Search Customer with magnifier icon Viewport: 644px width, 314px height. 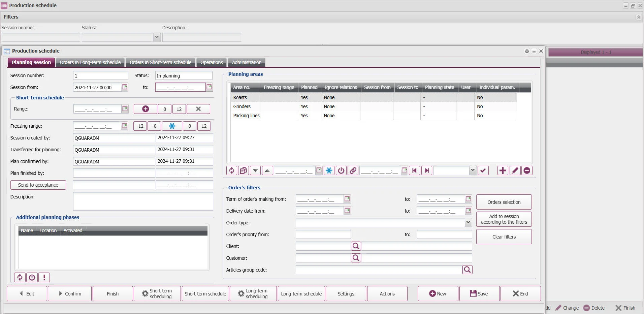(x=356, y=258)
